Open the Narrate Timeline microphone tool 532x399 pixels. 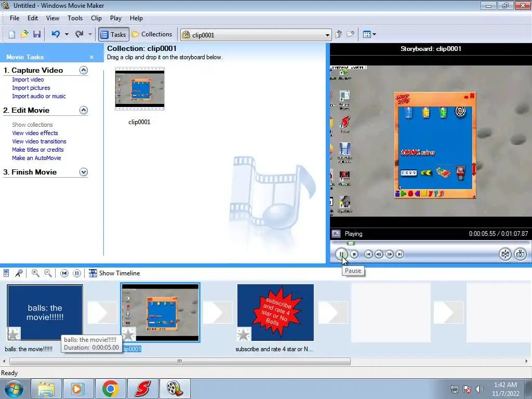[x=19, y=273]
